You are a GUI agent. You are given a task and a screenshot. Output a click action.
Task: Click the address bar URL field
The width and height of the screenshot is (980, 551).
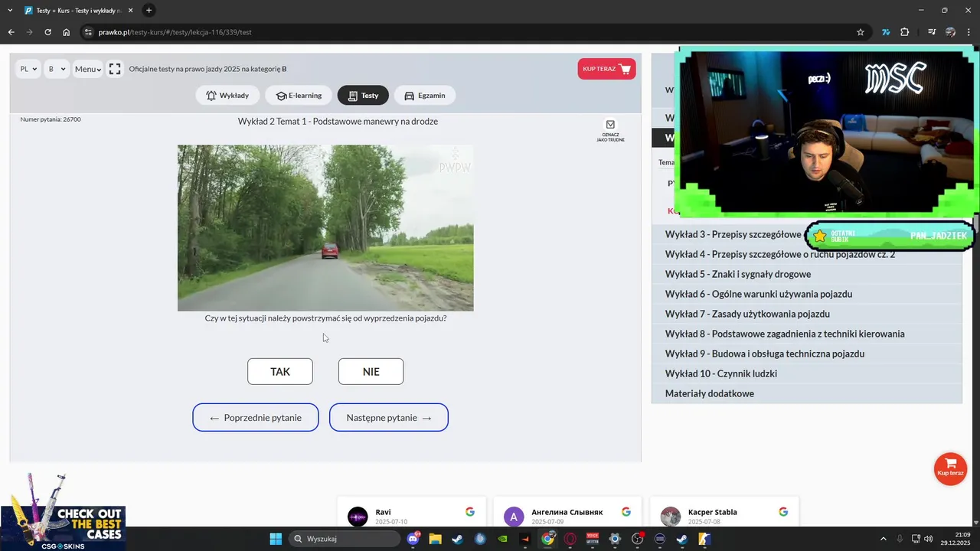coord(467,32)
